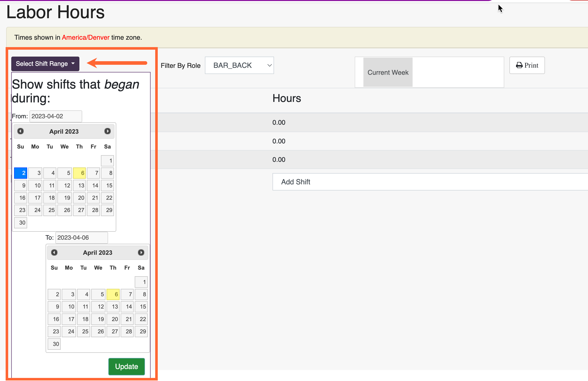Select the Current Week option
This screenshot has height=381, width=588.
388,72
